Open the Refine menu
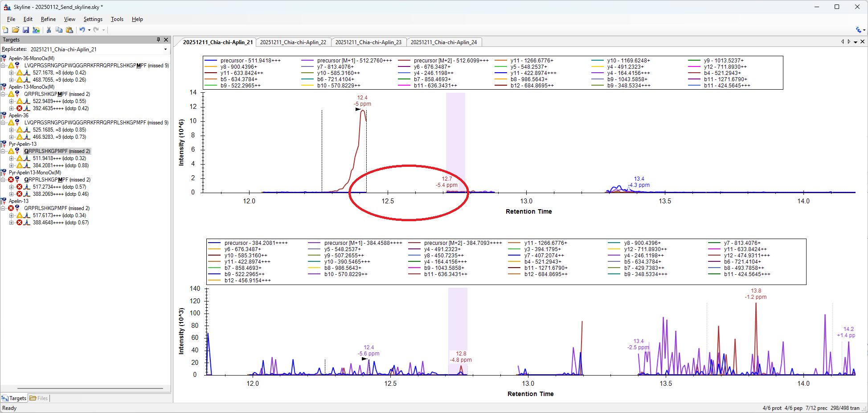Image resolution: width=868 pixels, height=413 pixels. click(48, 19)
